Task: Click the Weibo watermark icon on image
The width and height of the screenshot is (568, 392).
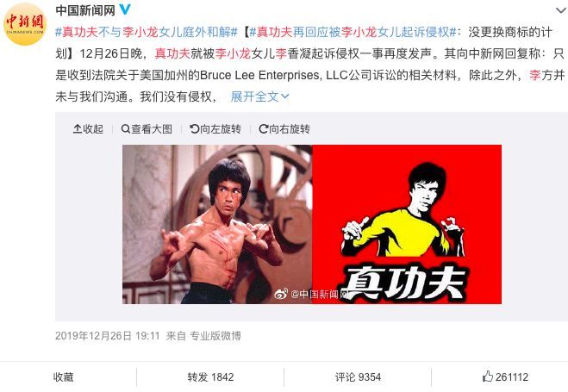Action: 281,294
